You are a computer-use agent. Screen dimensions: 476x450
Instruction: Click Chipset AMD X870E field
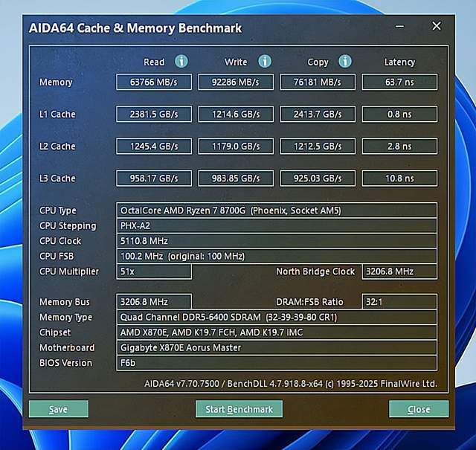[277, 332]
